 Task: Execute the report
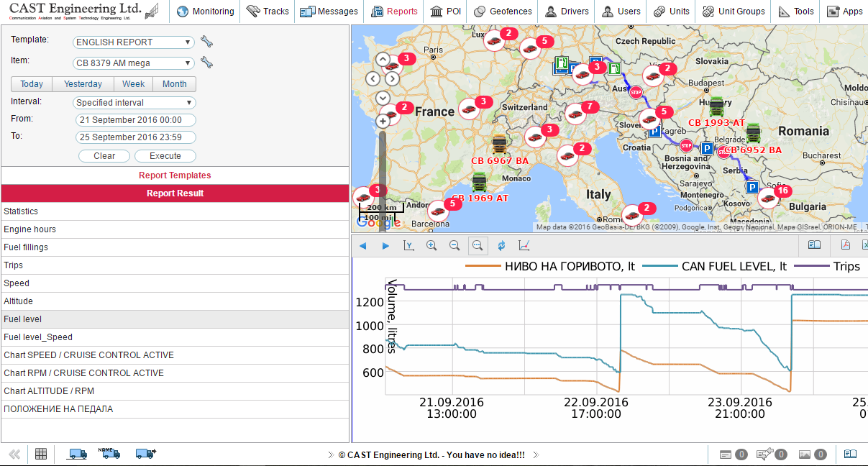(165, 156)
